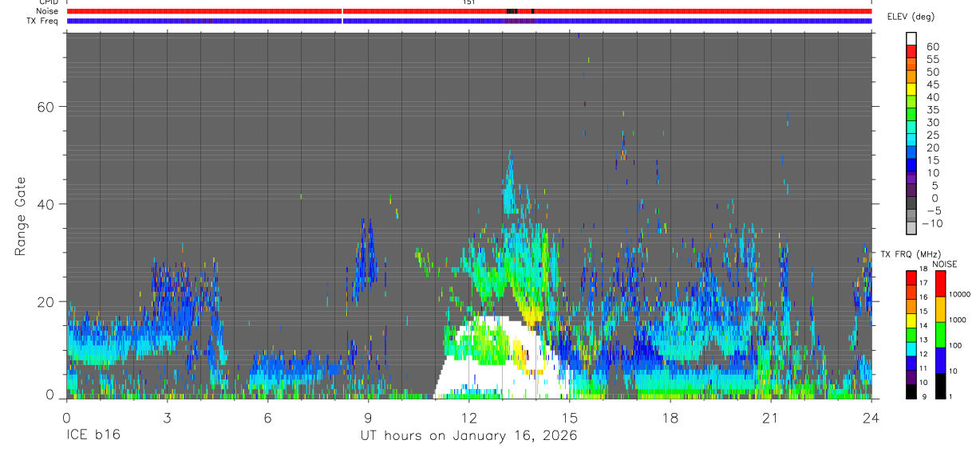Click the 45 label on ELEV scale
980x452 pixels.
933,85
